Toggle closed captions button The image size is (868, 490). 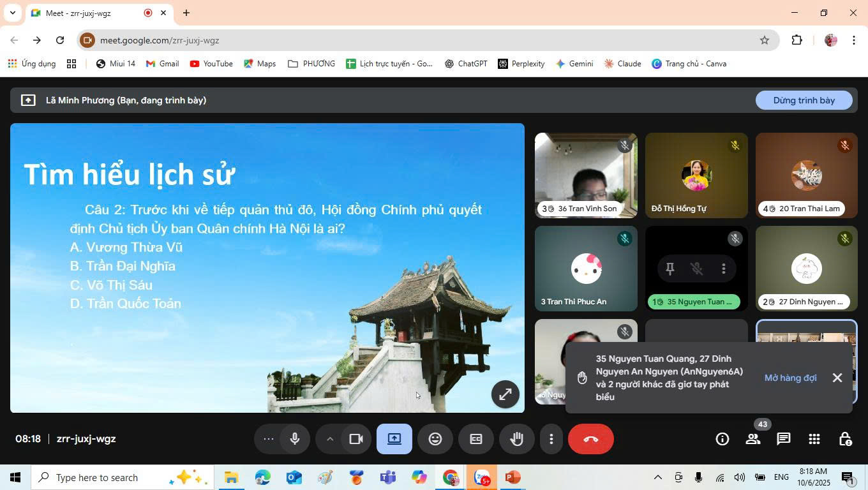475,439
